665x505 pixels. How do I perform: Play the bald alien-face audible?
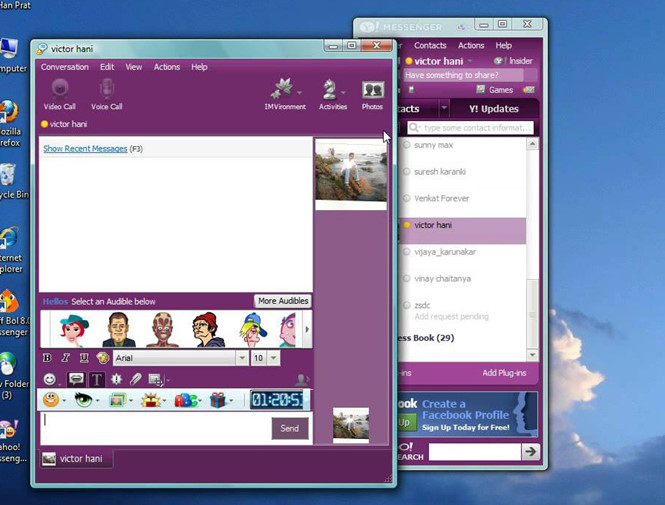click(163, 330)
